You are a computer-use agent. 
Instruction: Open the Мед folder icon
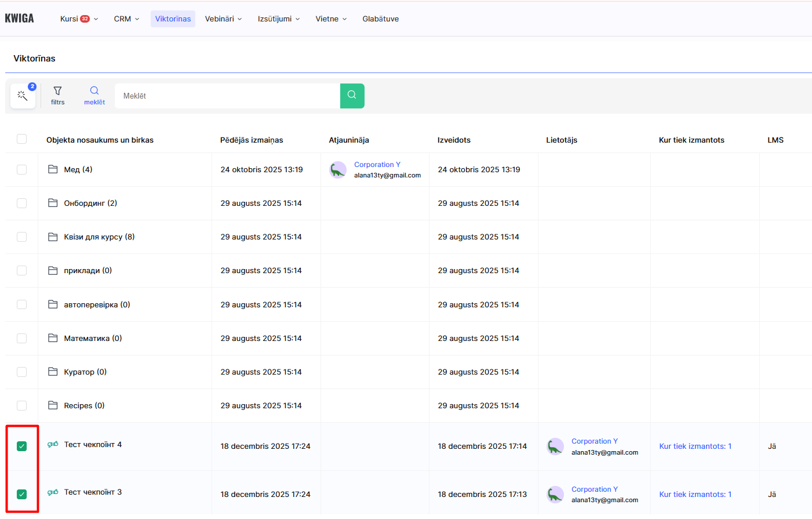pyautogui.click(x=53, y=169)
